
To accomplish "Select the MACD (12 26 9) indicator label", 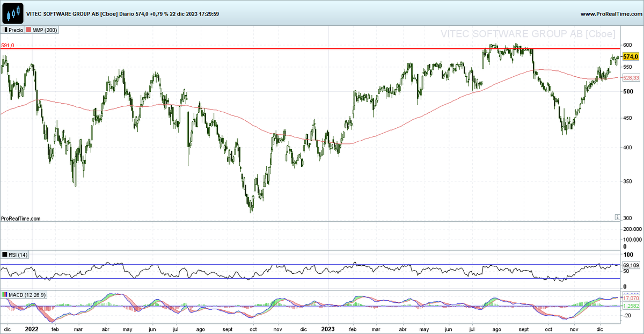I will click(x=26, y=295).
